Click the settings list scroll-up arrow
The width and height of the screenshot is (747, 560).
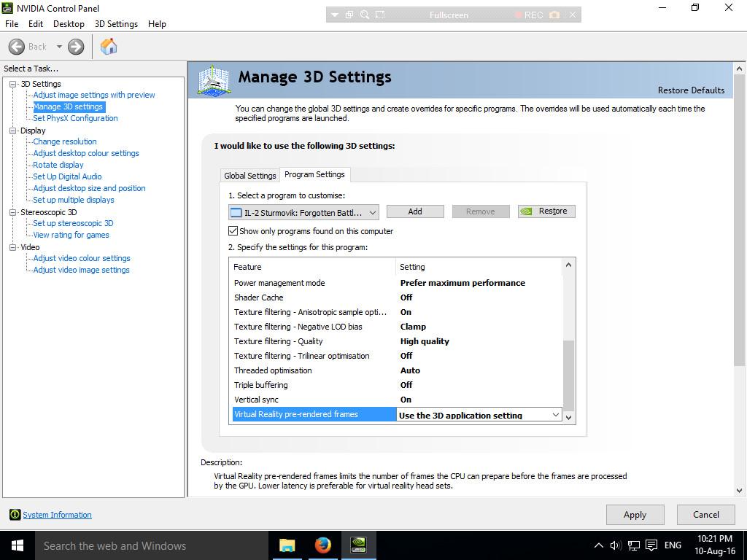pyautogui.click(x=568, y=265)
